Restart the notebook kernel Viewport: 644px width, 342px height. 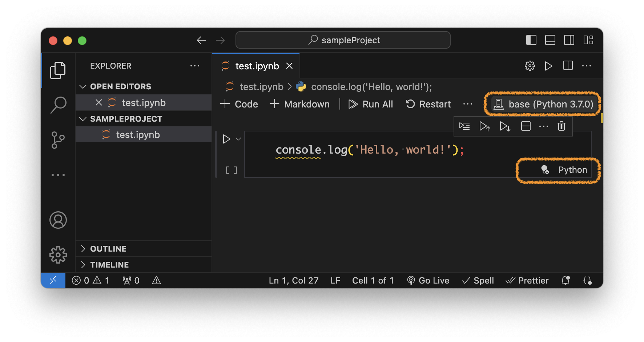click(x=428, y=104)
